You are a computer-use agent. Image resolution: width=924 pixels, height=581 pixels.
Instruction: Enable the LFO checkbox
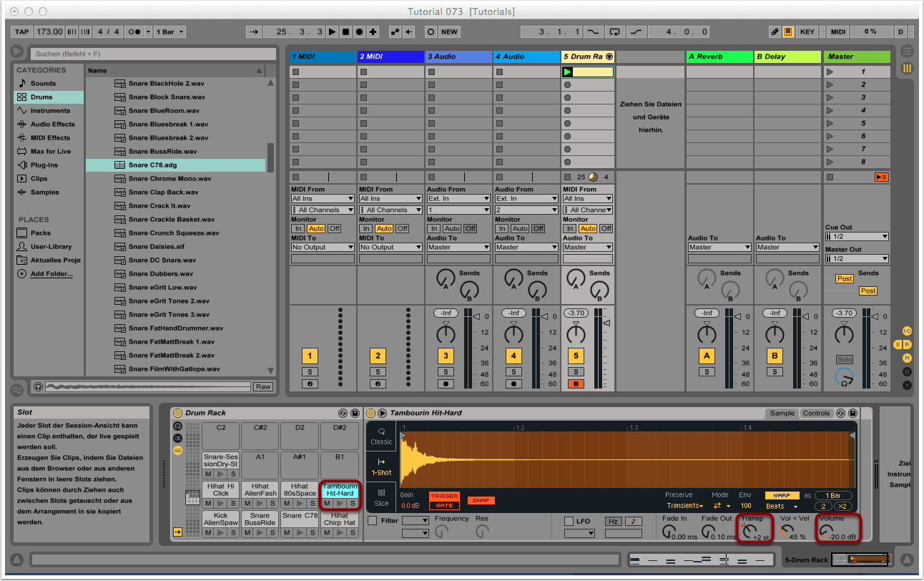click(x=569, y=521)
